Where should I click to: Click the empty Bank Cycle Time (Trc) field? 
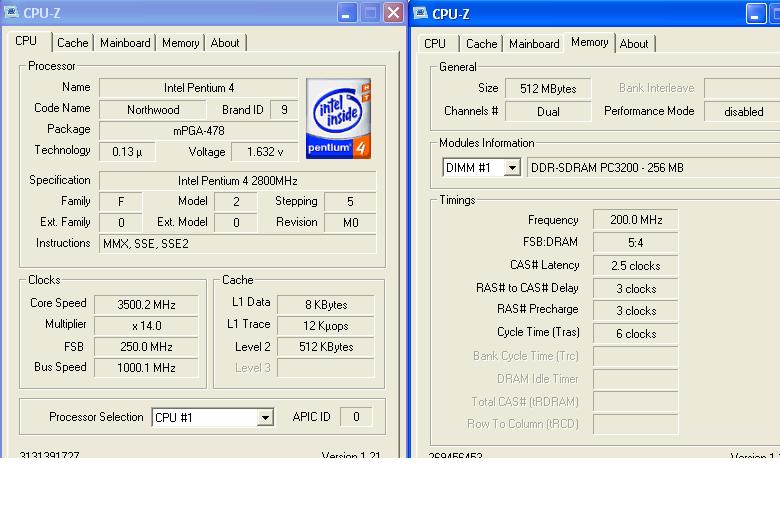(636, 356)
